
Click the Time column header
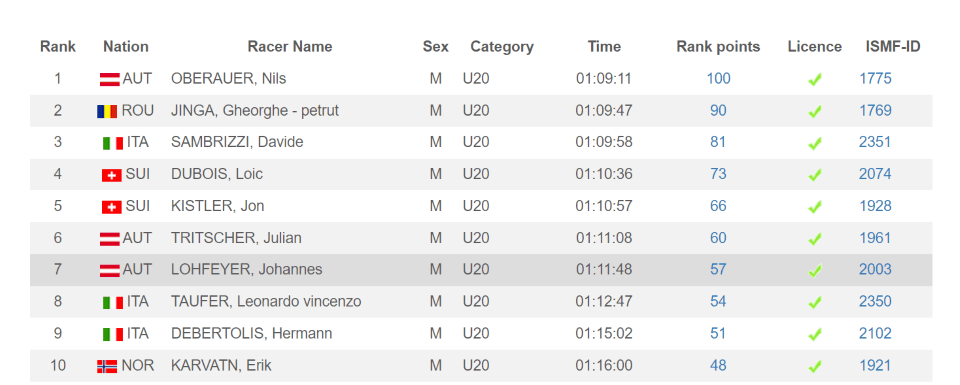pyautogui.click(x=604, y=47)
